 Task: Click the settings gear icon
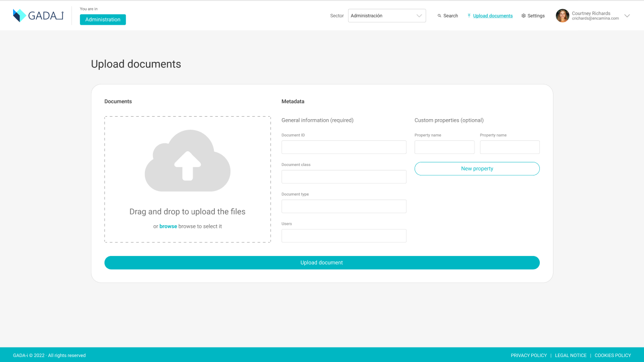pos(524,16)
